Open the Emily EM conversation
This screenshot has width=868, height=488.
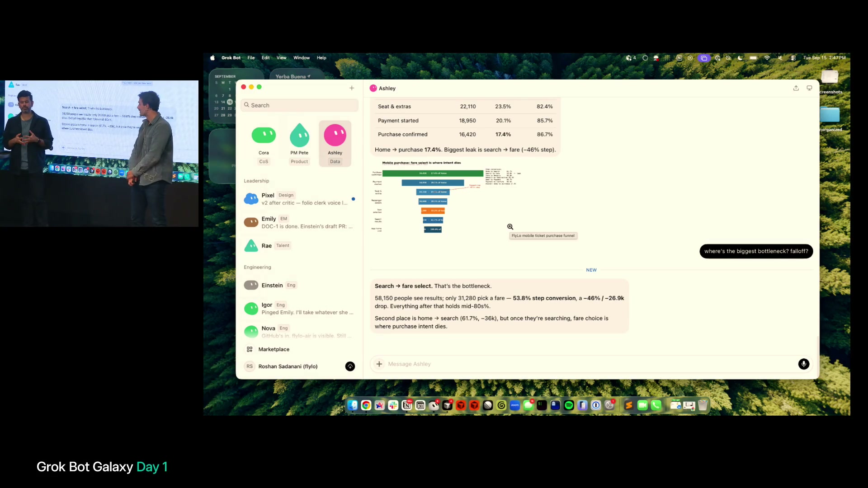(x=299, y=222)
